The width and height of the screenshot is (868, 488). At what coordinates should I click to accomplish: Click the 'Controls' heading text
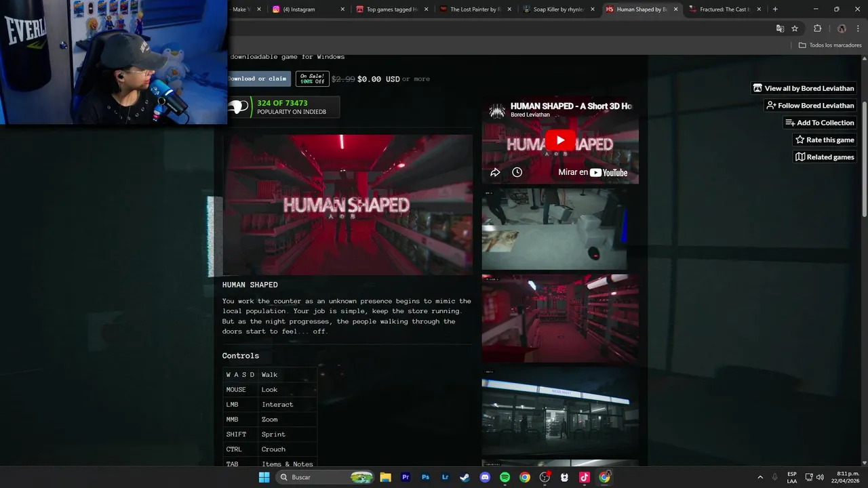coord(241,356)
